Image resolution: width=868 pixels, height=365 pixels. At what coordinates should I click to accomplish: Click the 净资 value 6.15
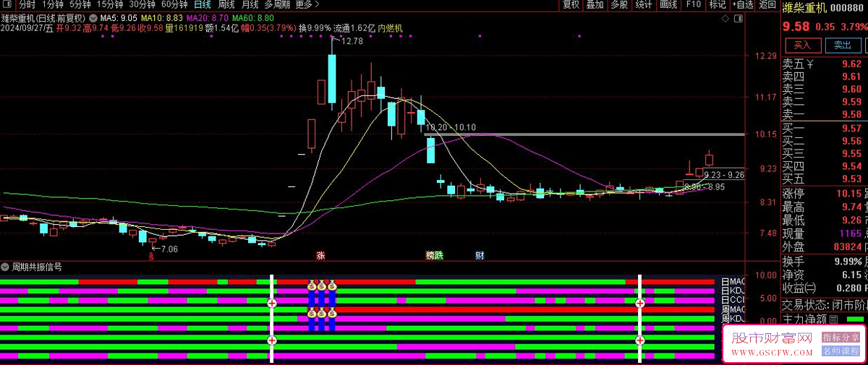tap(851, 275)
